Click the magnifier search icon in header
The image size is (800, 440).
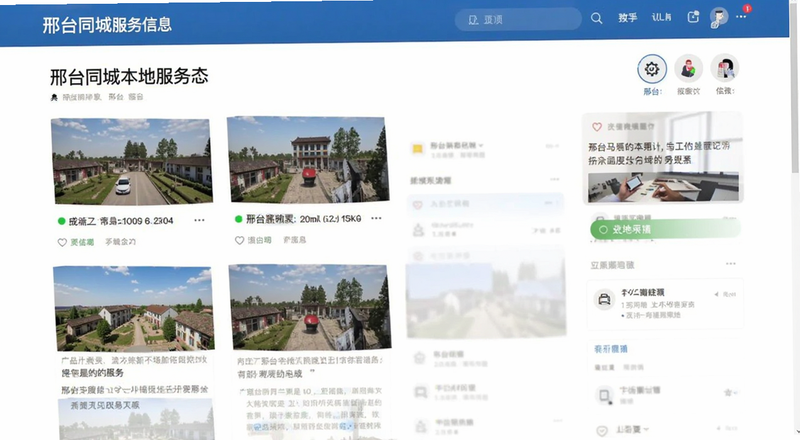pos(596,18)
